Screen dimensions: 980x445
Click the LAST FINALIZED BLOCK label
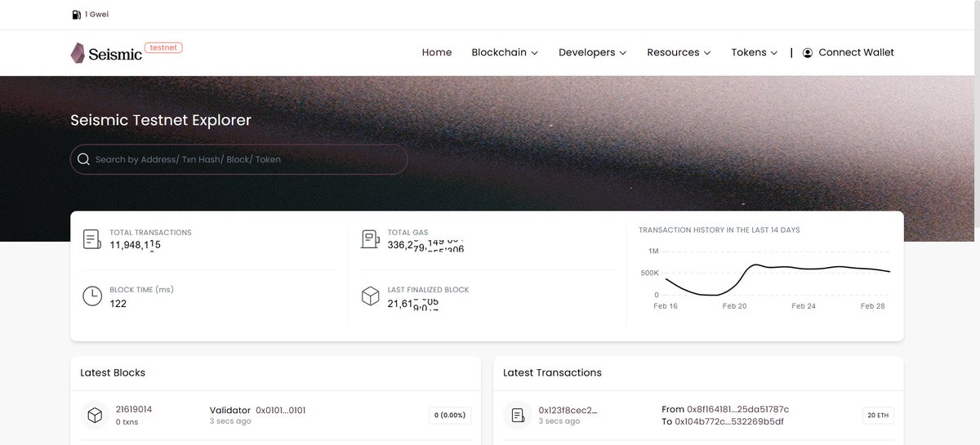click(428, 290)
